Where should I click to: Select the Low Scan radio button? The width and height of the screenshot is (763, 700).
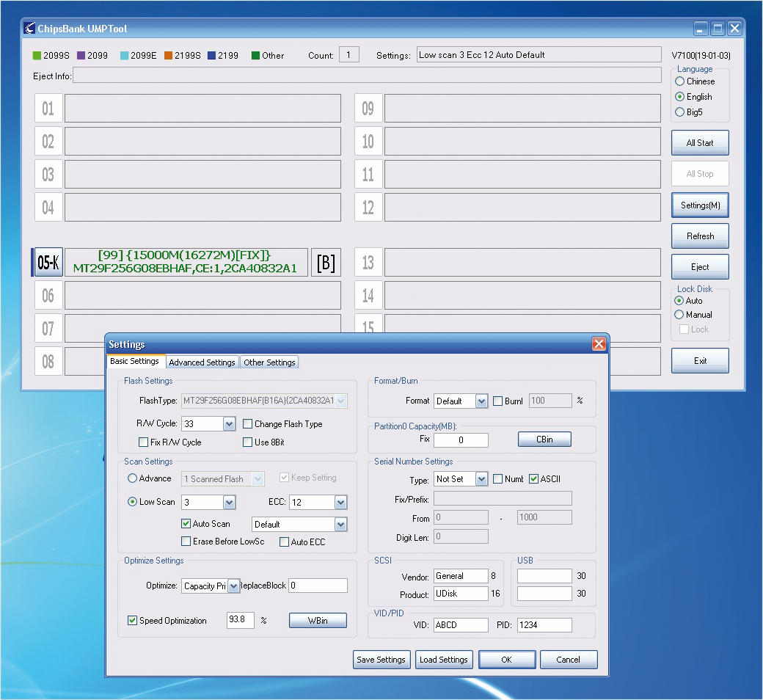[132, 502]
